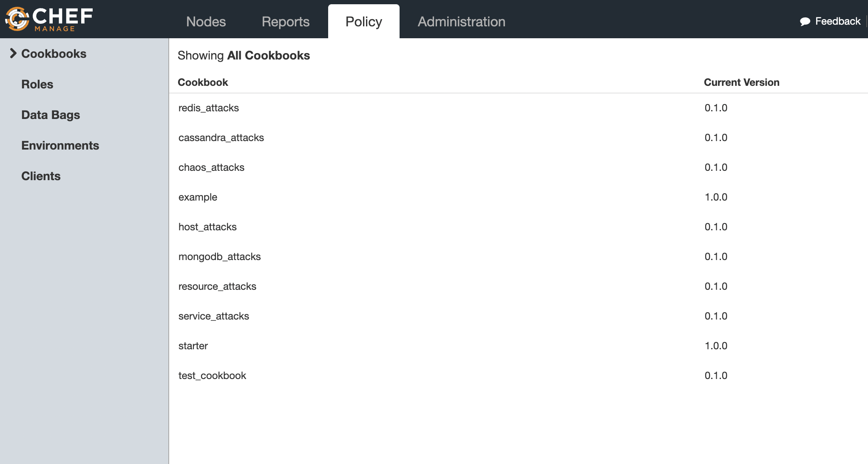Open Data Bags in sidebar

(x=51, y=115)
